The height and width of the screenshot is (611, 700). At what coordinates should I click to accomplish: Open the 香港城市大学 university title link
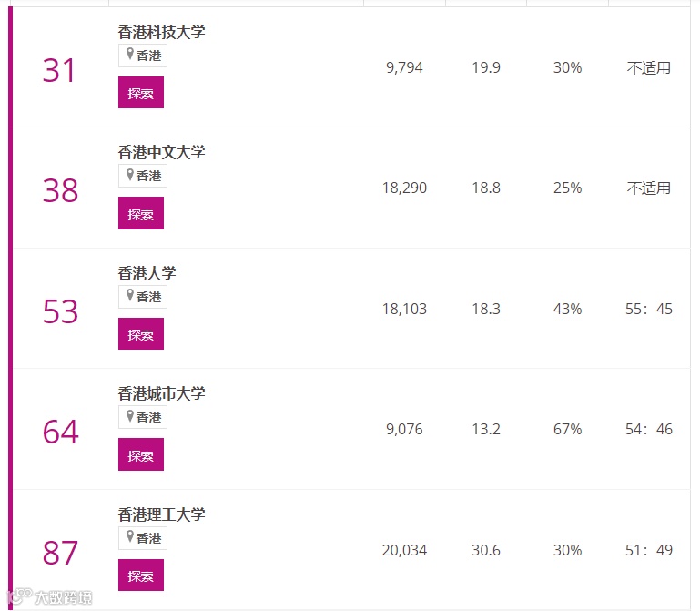pos(161,393)
